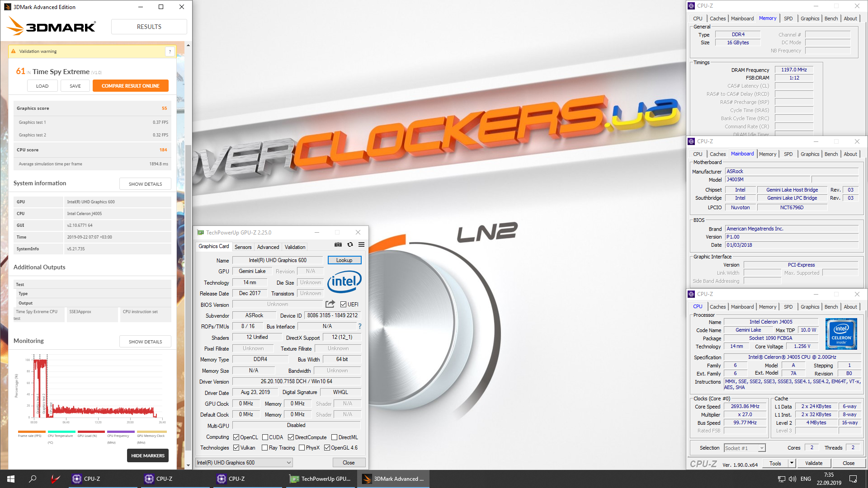Open the validation warning help question button
868x488 pixels.
[x=170, y=52]
